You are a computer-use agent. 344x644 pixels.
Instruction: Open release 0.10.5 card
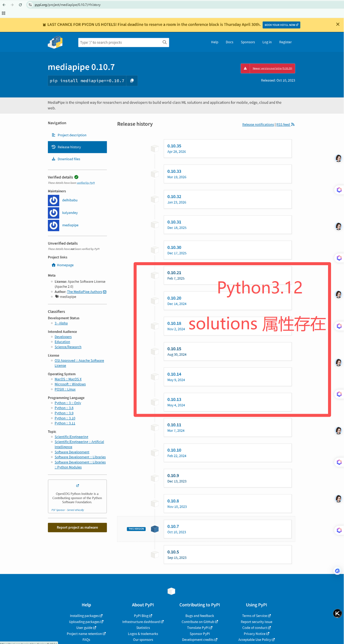tap(228, 555)
